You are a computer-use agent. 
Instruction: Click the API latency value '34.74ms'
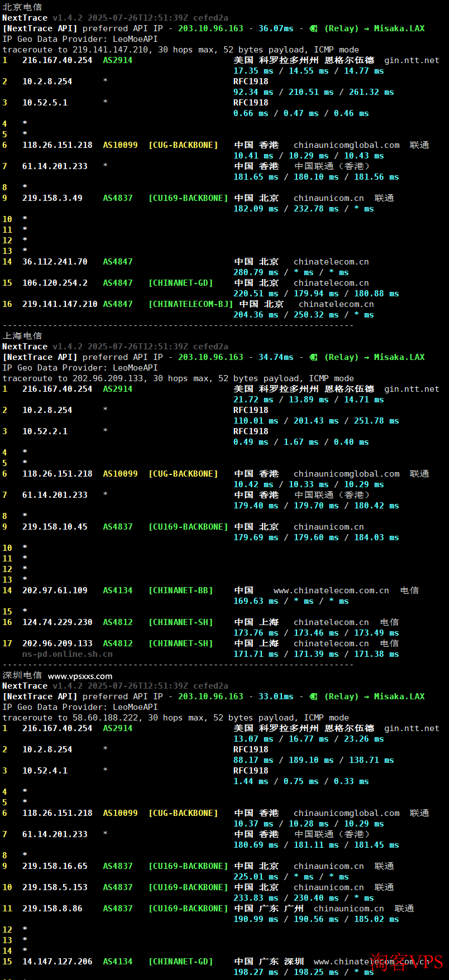pyautogui.click(x=276, y=357)
